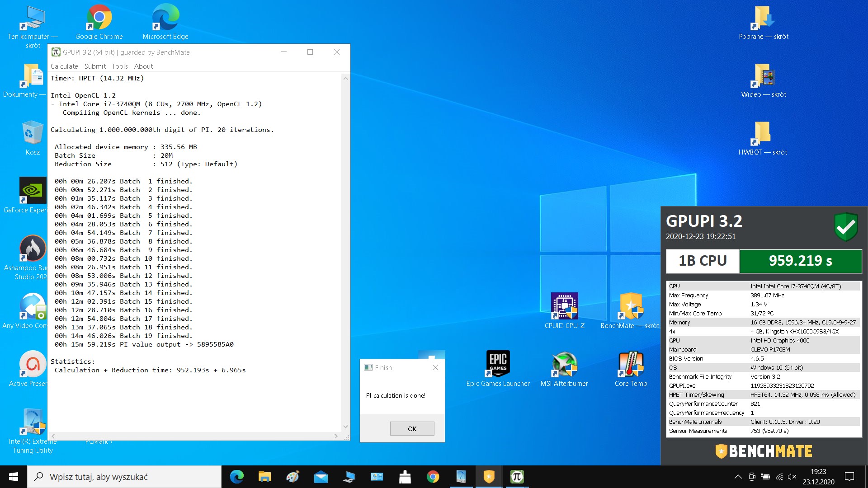This screenshot has width=868, height=488.
Task: Open the Paint palette taskbar icon
Action: (x=292, y=477)
